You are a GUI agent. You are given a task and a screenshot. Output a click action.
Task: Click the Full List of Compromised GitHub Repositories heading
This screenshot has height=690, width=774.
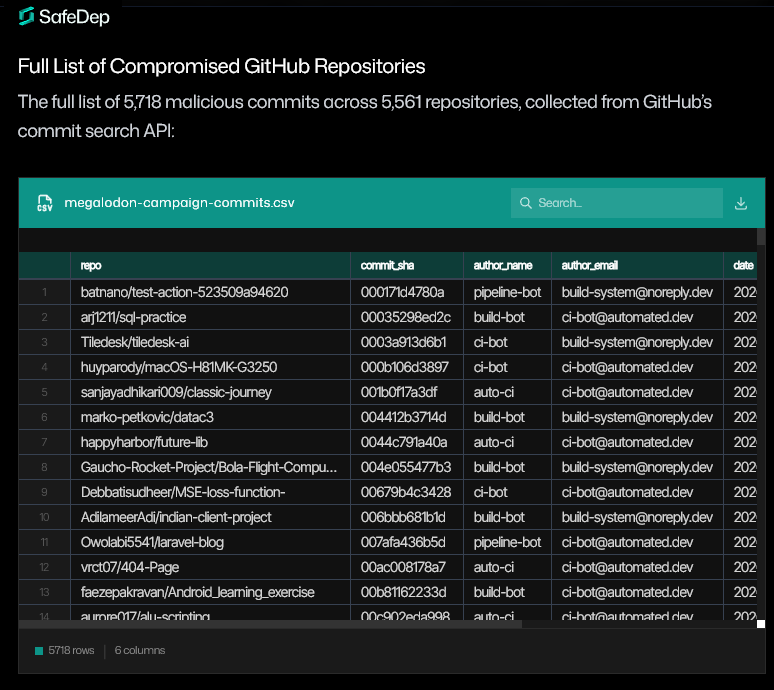(x=221, y=66)
